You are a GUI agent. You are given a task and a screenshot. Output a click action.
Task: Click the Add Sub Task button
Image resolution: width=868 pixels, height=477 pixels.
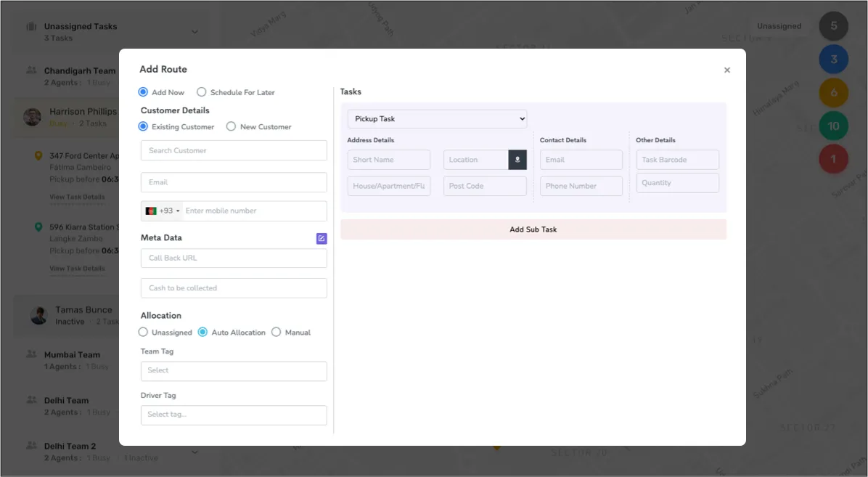533,229
